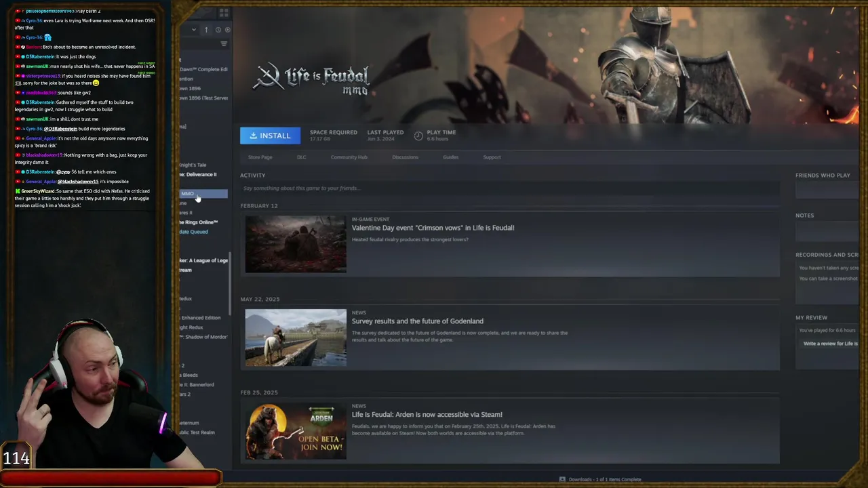Screen dimensions: 868x488
Task: Open the Support tab
Action: tap(492, 157)
